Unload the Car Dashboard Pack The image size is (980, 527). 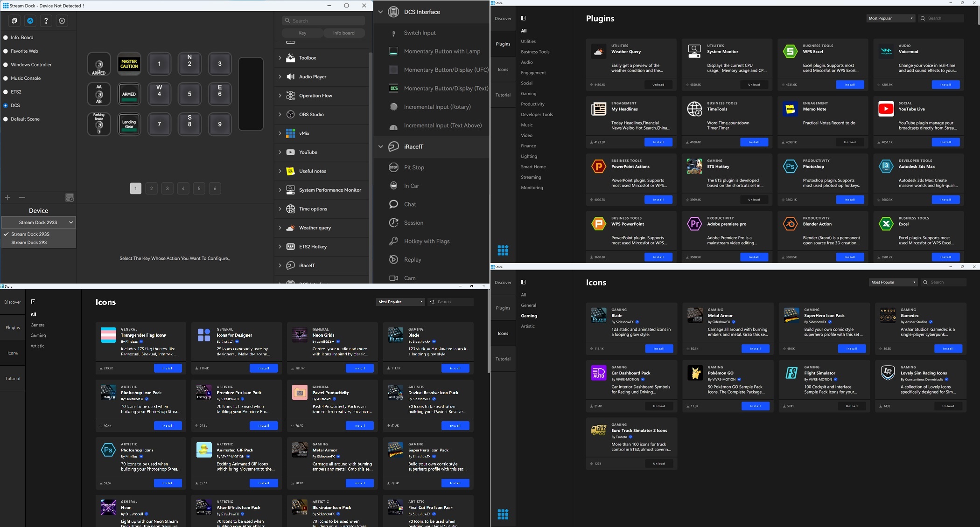659,406
